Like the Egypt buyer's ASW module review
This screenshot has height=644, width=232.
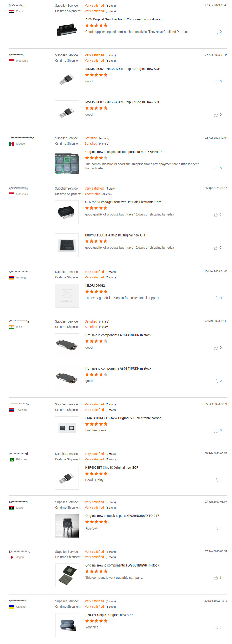pos(216,32)
